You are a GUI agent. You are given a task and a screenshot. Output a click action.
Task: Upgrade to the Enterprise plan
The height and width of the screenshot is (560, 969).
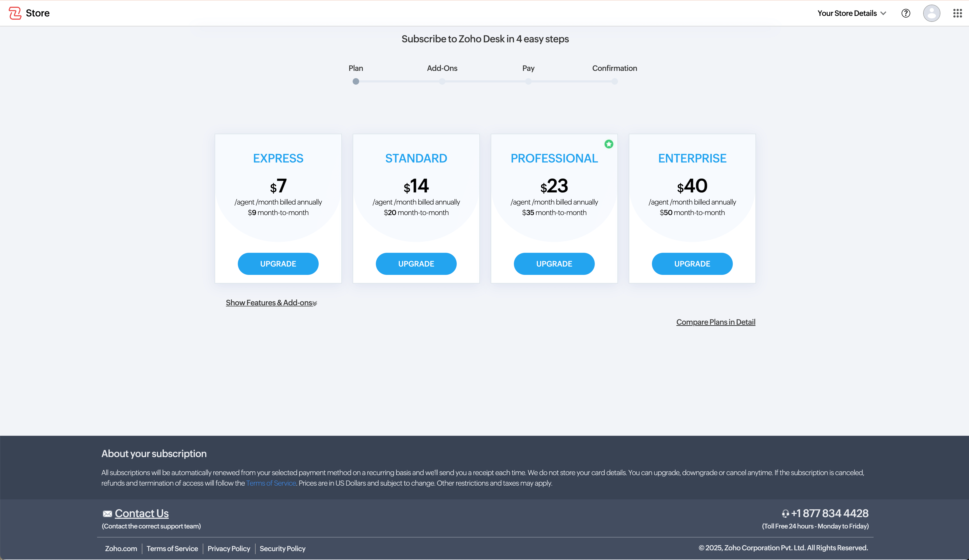point(692,264)
